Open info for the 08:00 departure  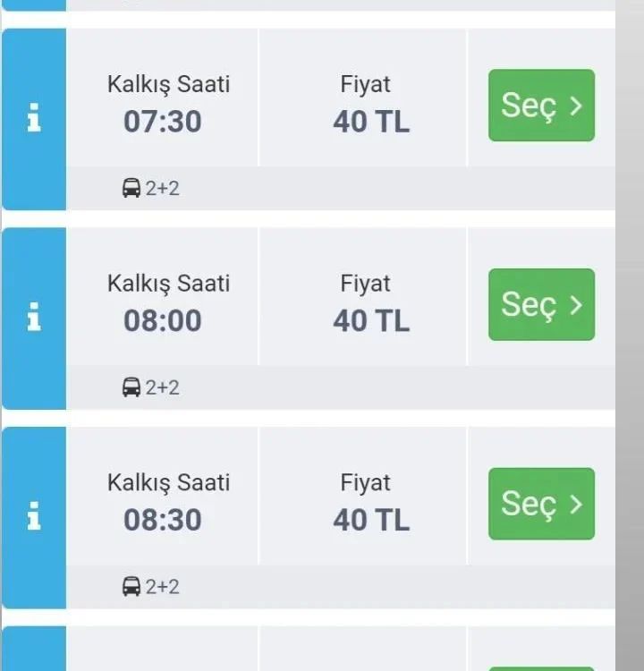coord(34,318)
